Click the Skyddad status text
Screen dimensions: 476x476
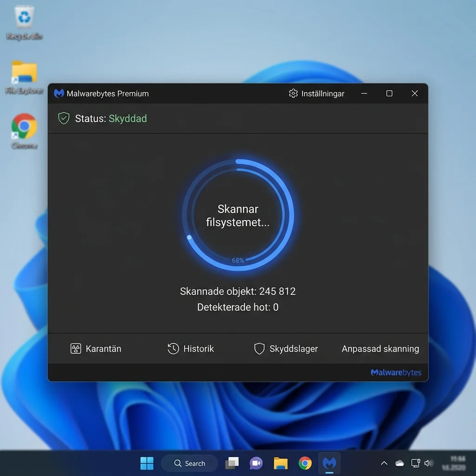[128, 119]
